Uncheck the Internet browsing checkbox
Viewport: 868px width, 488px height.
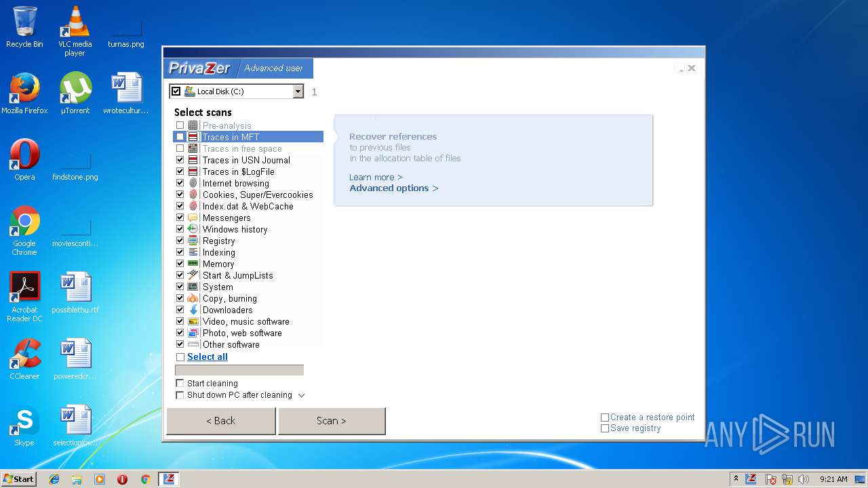pos(180,183)
